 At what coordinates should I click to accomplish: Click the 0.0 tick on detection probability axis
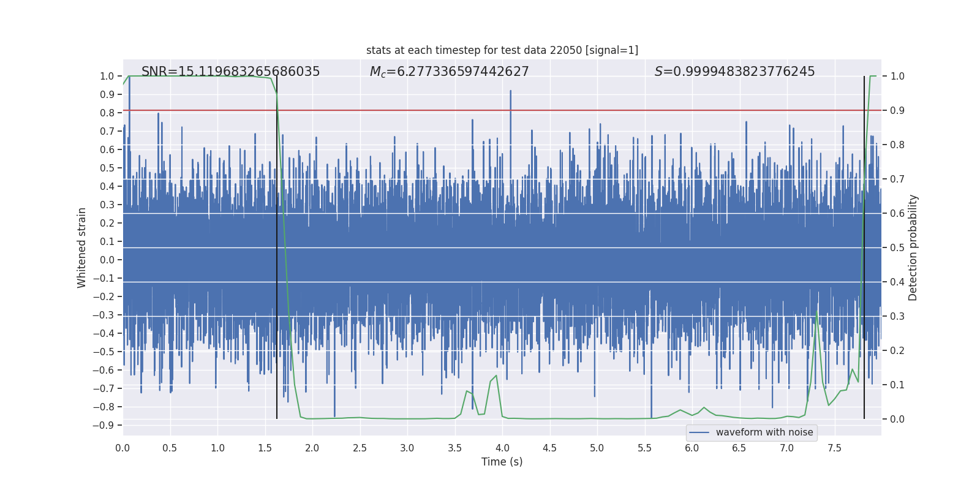click(897, 420)
